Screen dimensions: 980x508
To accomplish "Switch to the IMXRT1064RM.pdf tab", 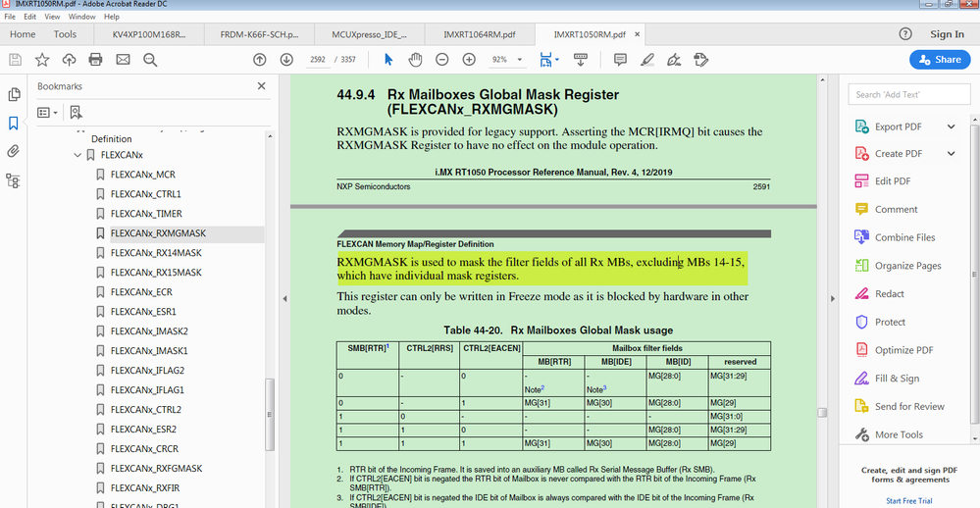I will tap(480, 34).
